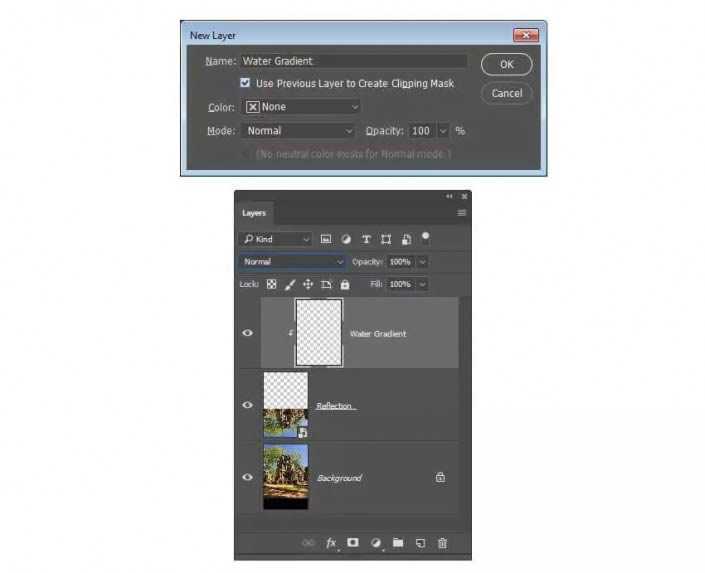Click OK in the New Layer dialog
The height and width of the screenshot is (573, 705).
pos(507,64)
